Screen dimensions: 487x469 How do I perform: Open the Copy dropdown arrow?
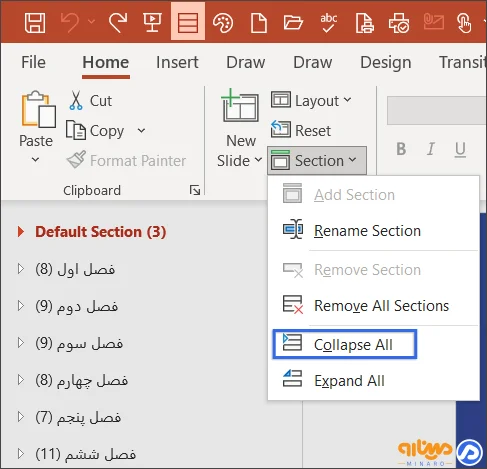coord(141,130)
